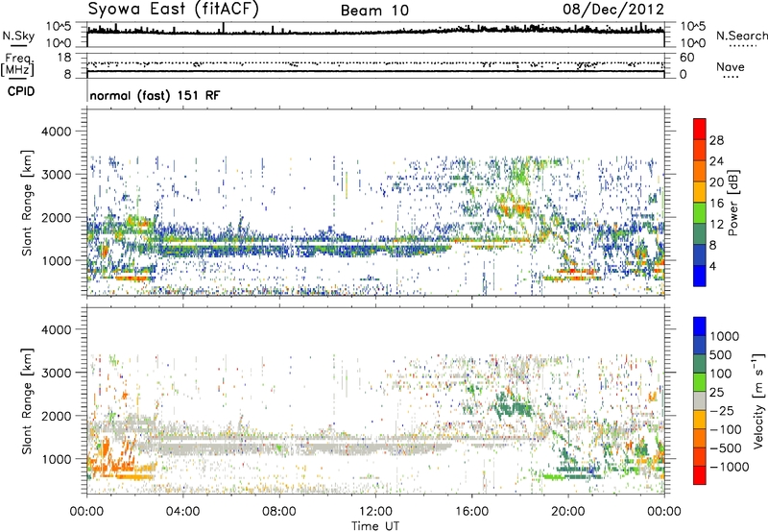The height and width of the screenshot is (532, 768).
Task: Click the "16" value on power color bar
Action: coord(716,204)
